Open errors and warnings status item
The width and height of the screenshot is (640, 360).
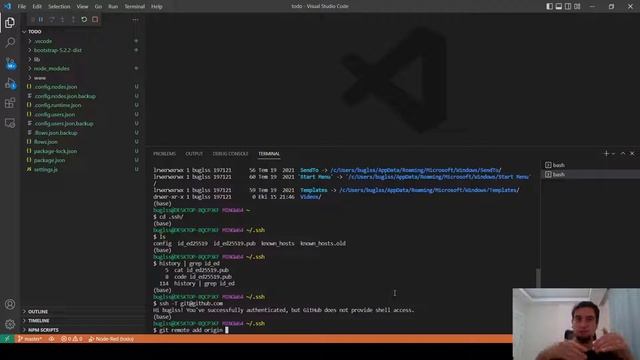point(71,339)
